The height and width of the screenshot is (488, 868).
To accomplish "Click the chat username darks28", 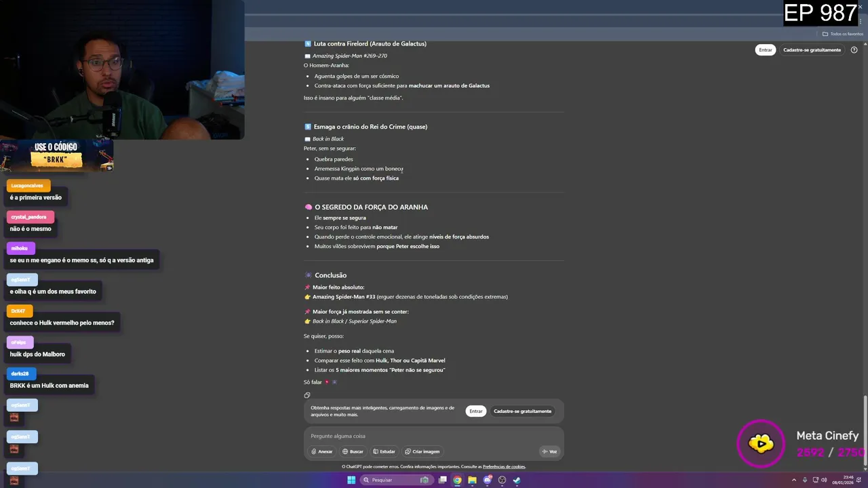I will 20,373.
